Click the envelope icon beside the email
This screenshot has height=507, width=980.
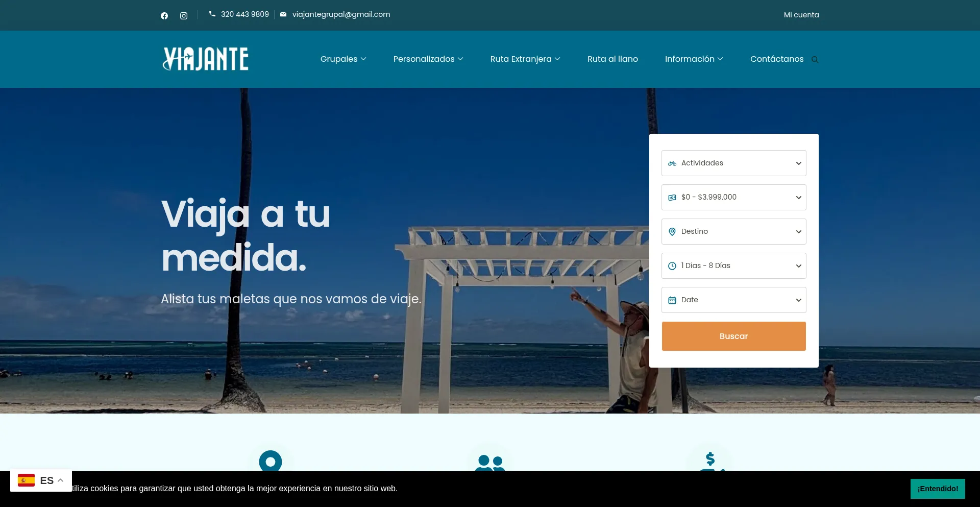pyautogui.click(x=283, y=14)
